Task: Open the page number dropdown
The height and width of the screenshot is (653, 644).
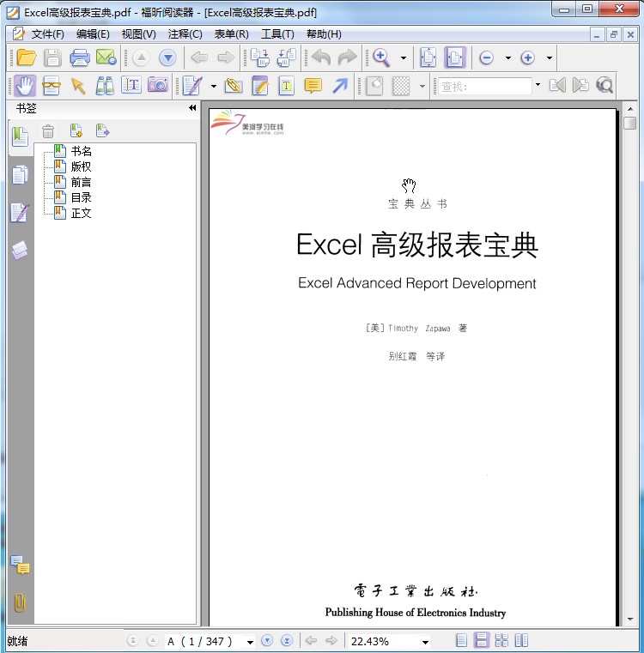Action: click(250, 642)
